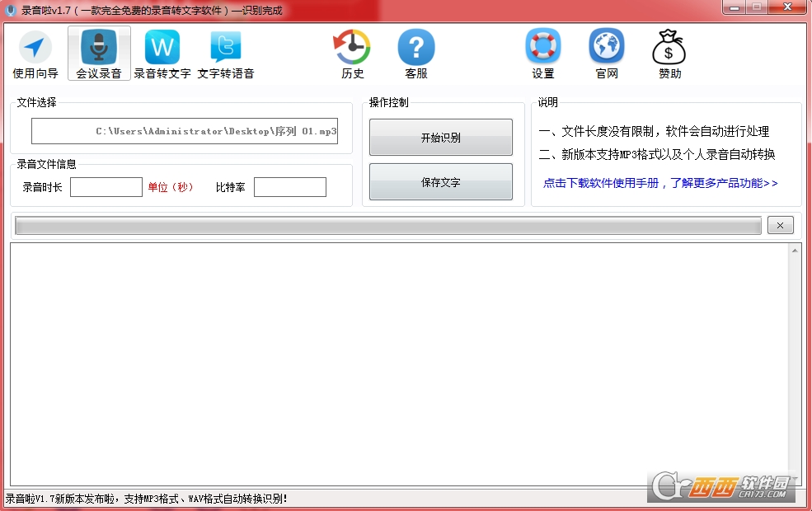This screenshot has width=812, height=511.
Task: Open the 使用向导 usage guide
Action: [x=35, y=54]
